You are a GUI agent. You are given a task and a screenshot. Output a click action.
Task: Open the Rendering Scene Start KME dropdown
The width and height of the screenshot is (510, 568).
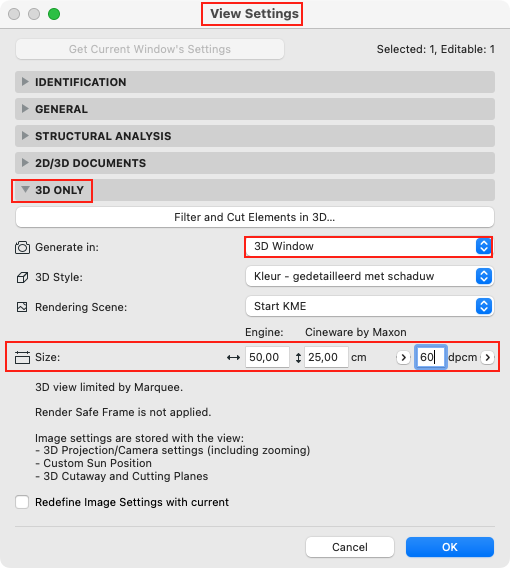369,306
